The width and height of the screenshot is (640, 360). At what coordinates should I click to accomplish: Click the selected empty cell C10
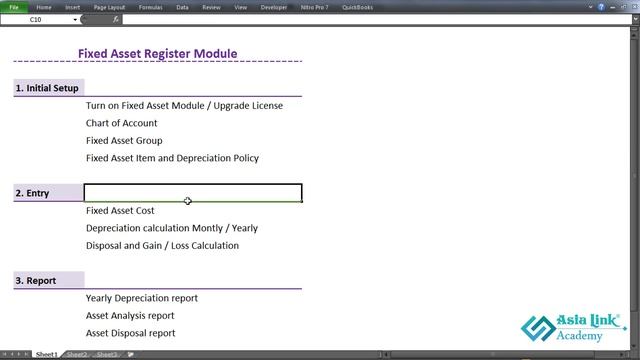pyautogui.click(x=193, y=193)
